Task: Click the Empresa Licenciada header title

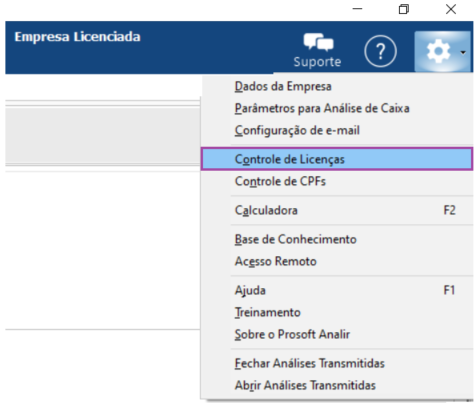Action: click(x=77, y=37)
